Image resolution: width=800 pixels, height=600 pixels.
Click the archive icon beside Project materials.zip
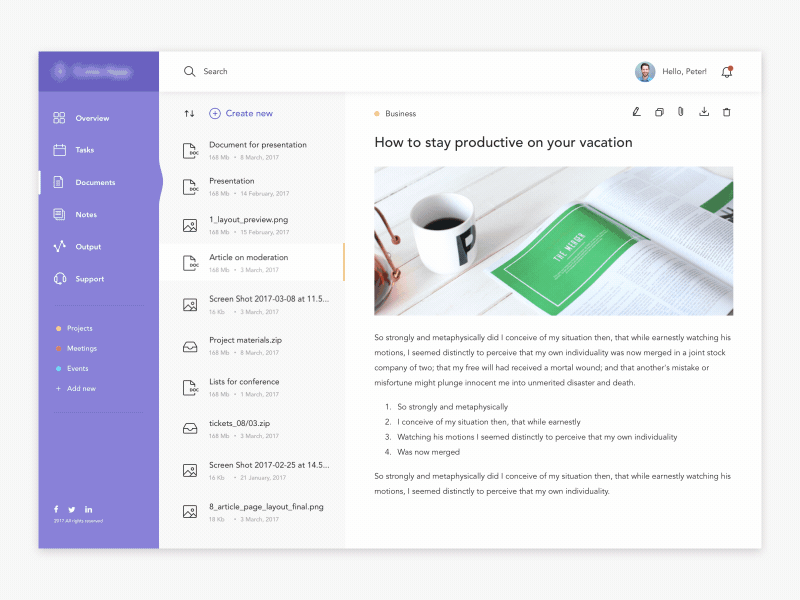[x=190, y=347]
